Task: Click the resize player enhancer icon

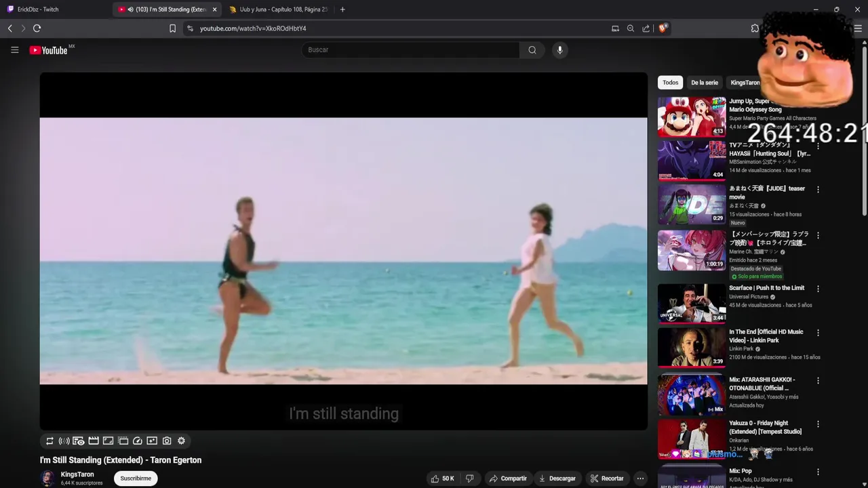Action: coord(108,441)
